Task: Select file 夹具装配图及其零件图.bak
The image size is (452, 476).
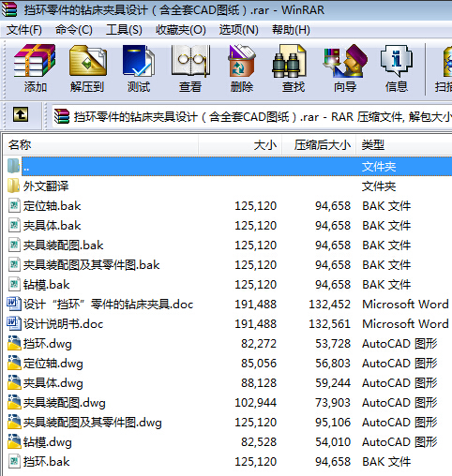Action: coord(91,265)
